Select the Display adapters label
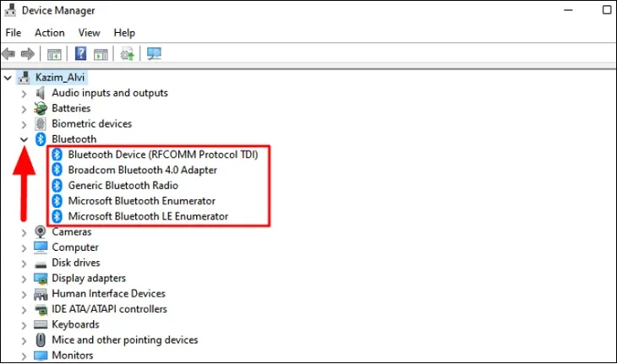Viewport: 617px width, 364px height. [x=89, y=279]
